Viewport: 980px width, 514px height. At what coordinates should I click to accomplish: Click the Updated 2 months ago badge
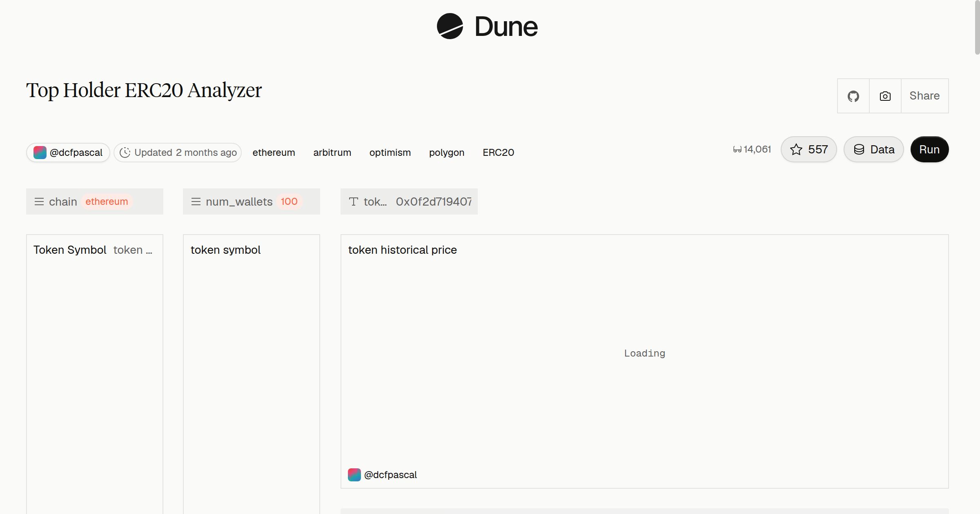(178, 153)
